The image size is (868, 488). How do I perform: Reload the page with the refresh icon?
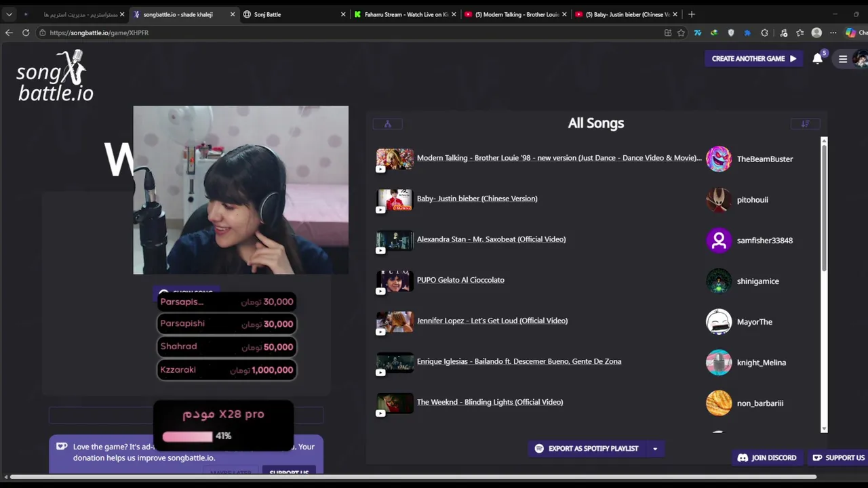(x=26, y=33)
